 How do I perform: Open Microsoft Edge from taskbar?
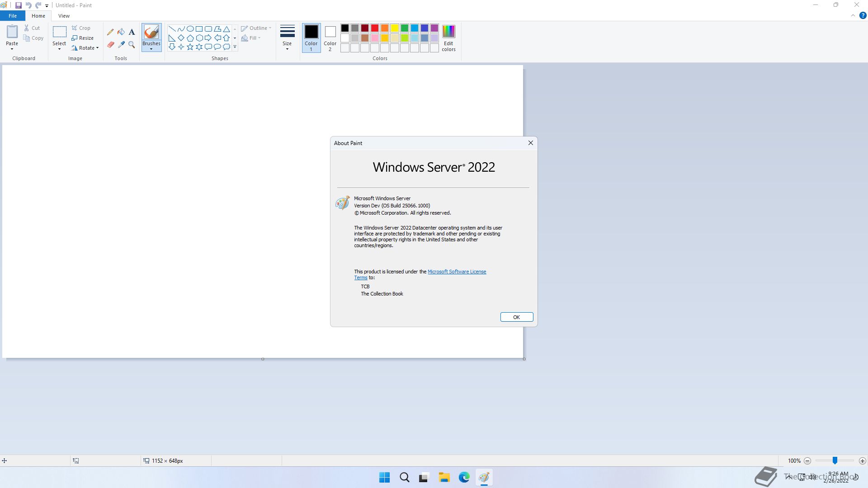click(464, 478)
